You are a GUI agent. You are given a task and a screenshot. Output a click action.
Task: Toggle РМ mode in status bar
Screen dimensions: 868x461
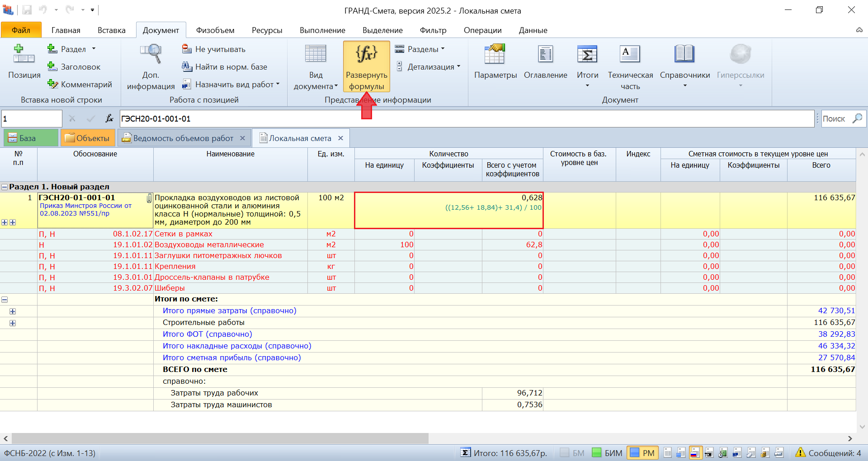click(x=642, y=453)
